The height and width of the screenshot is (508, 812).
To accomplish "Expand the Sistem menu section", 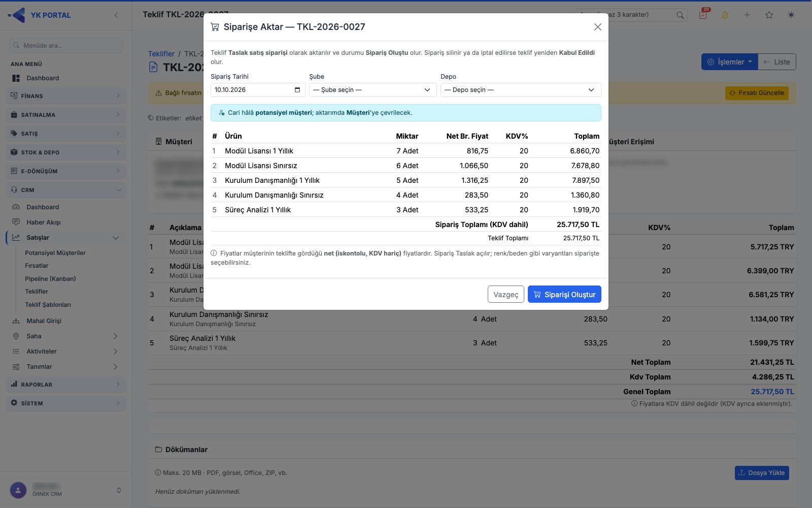I will point(66,403).
